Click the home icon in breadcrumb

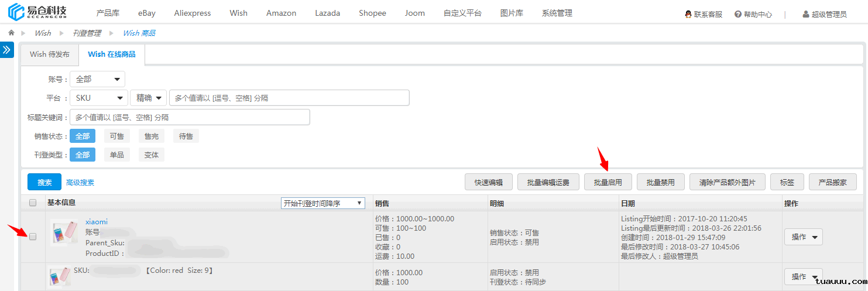click(11, 33)
